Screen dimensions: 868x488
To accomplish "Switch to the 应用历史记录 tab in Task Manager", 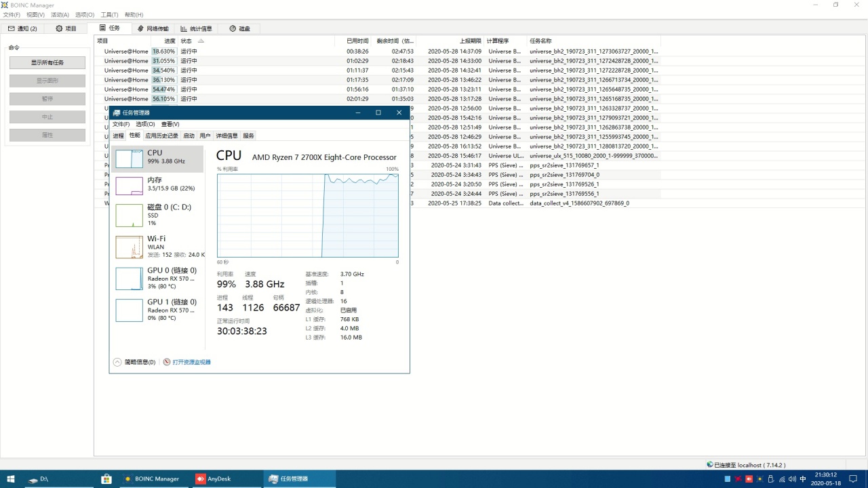I will coord(161,136).
